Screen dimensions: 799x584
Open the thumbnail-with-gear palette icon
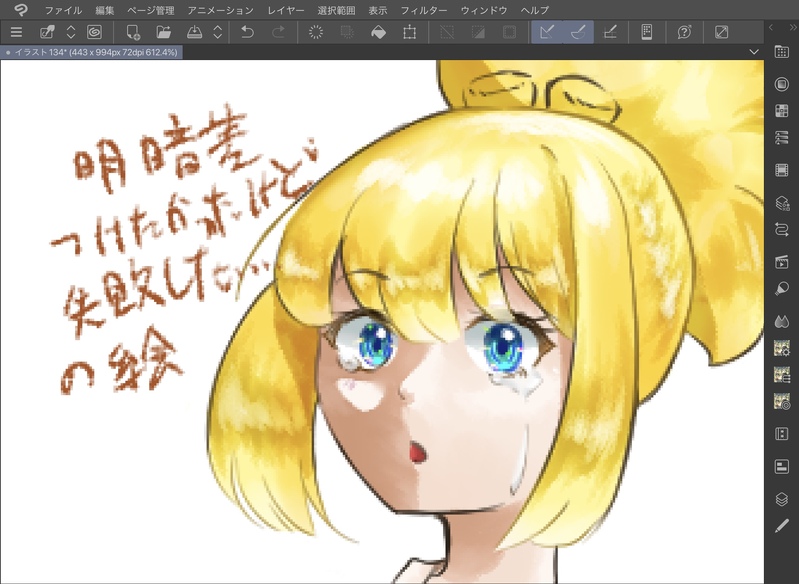pyautogui.click(x=782, y=348)
